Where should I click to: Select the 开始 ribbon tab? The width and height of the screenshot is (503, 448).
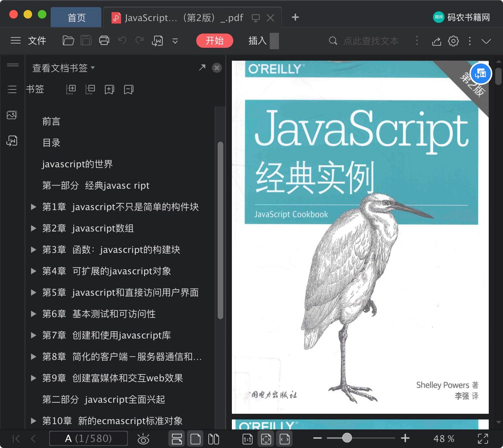point(214,41)
